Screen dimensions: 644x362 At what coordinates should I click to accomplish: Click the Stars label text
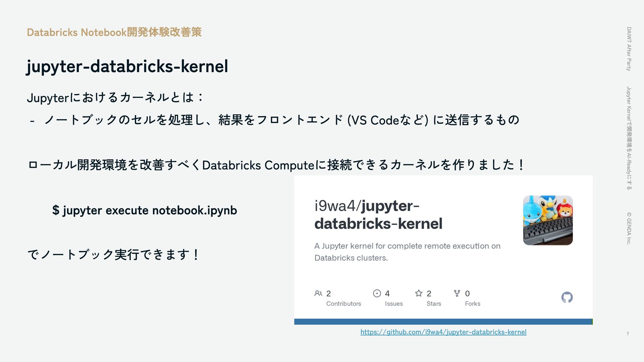434,304
